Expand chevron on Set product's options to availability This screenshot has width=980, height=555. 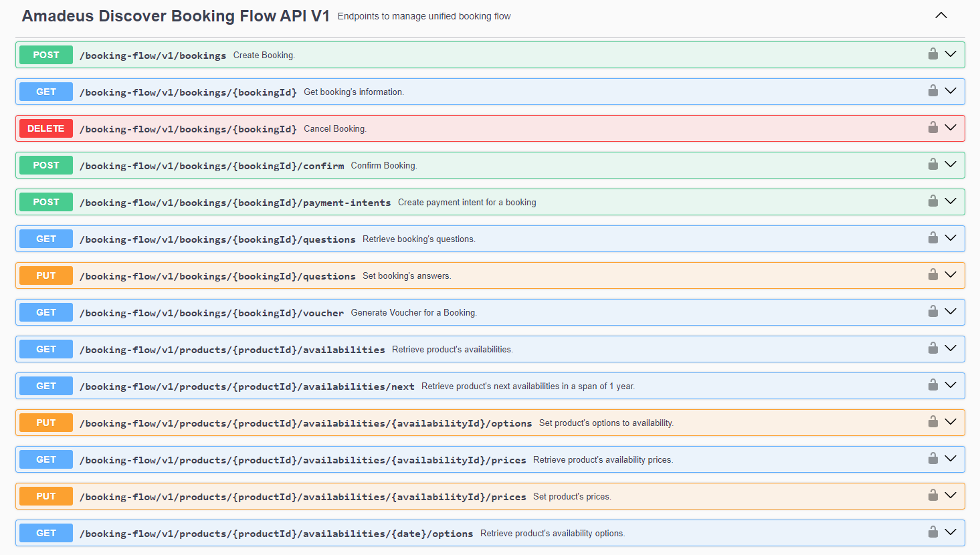coord(951,422)
